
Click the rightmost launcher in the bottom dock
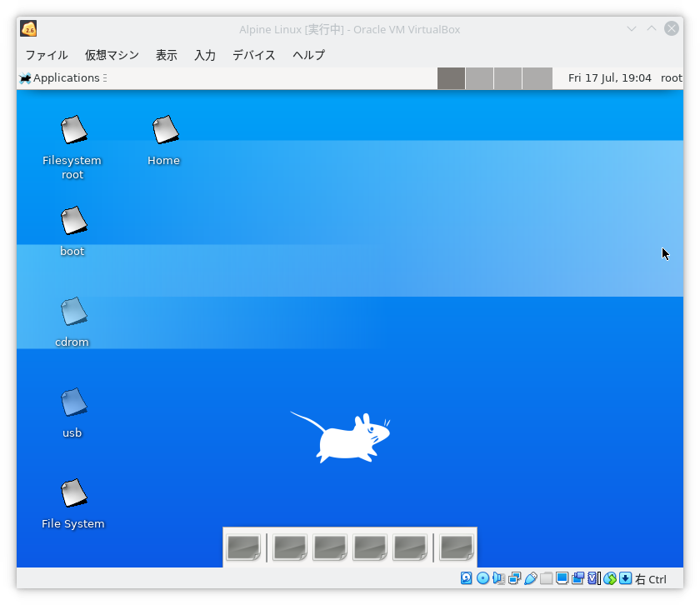457,547
